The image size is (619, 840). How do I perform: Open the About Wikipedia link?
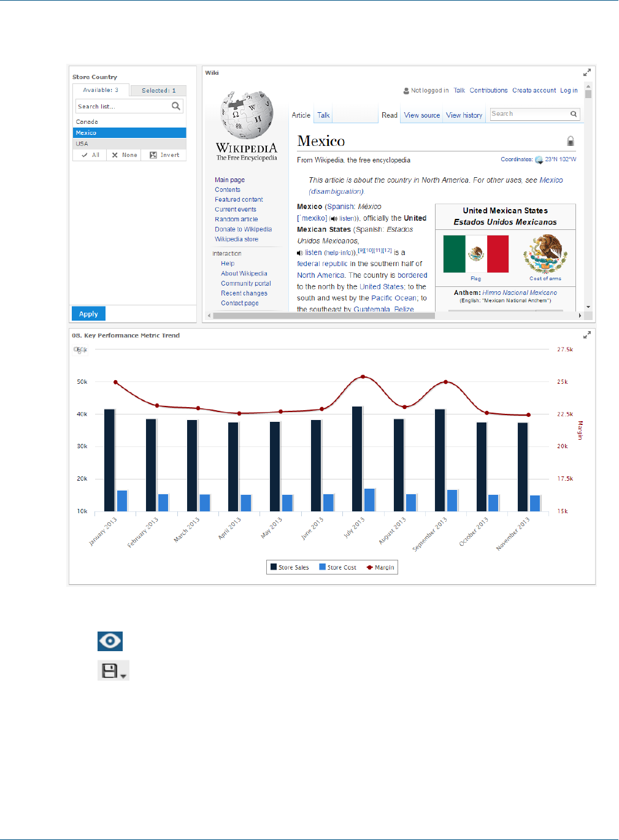point(244,273)
